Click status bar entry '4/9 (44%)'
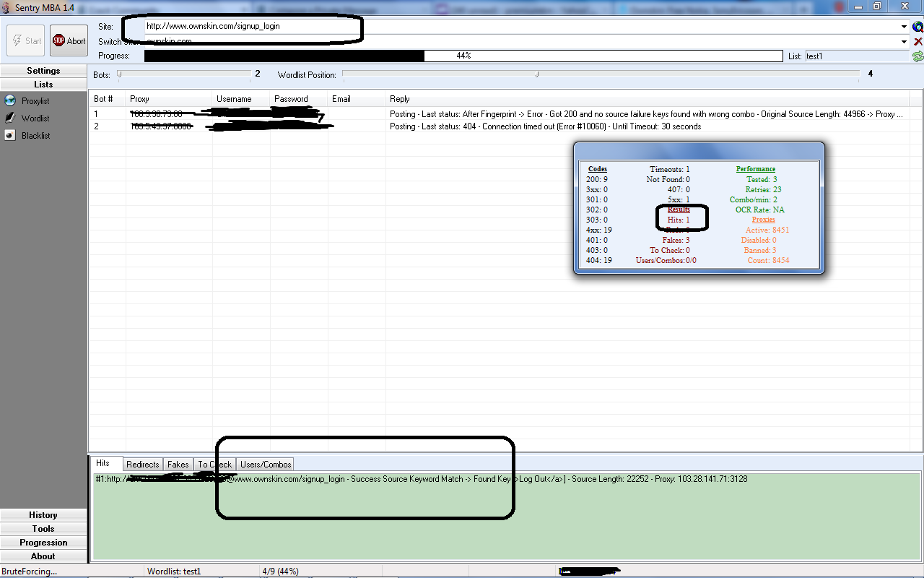The width and height of the screenshot is (924, 578). coord(280,571)
